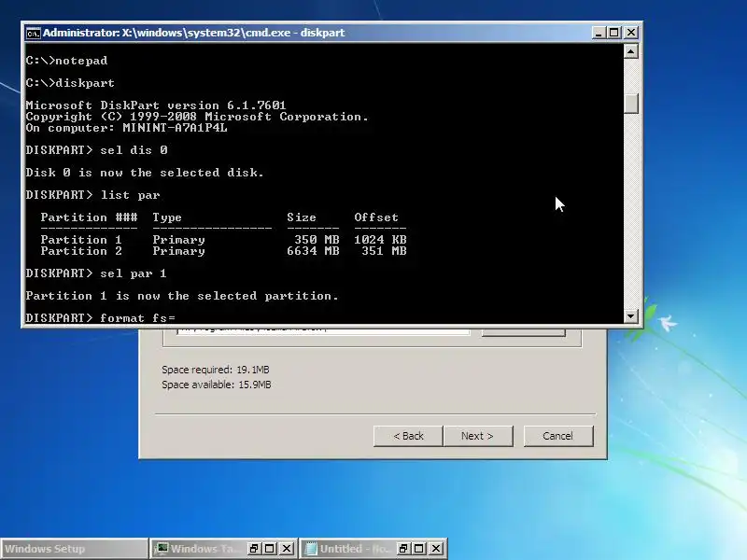This screenshot has width=747, height=560.
Task: Restore the Windows Ta... minimized window
Action: pyautogui.click(x=254, y=549)
